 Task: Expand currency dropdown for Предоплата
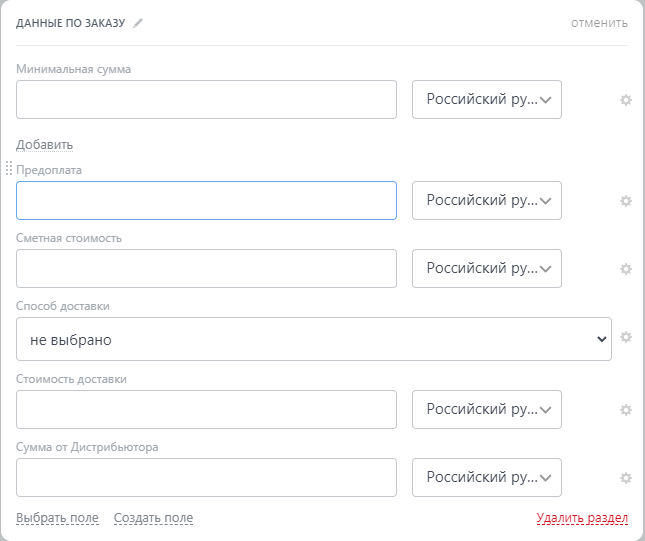pos(487,200)
